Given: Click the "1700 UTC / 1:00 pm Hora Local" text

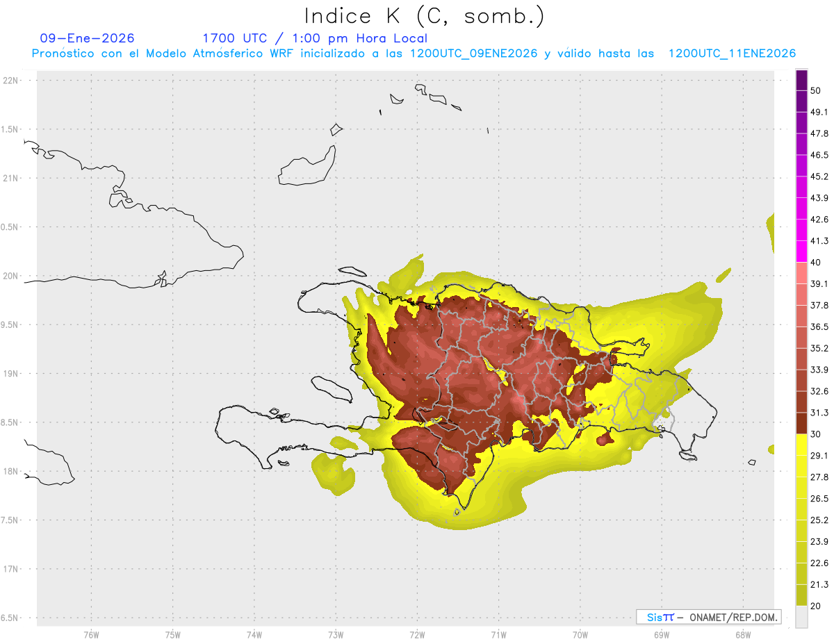Looking at the screenshot, I should [315, 38].
